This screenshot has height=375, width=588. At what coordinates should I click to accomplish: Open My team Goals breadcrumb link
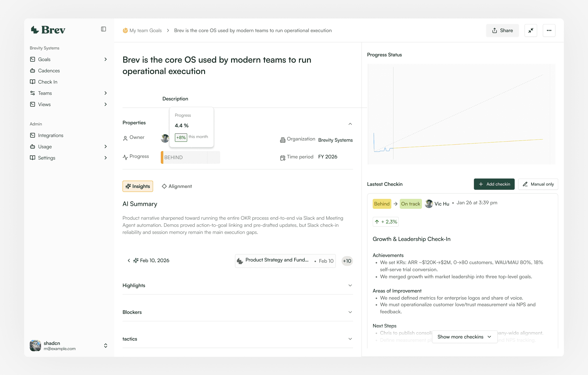coord(145,30)
